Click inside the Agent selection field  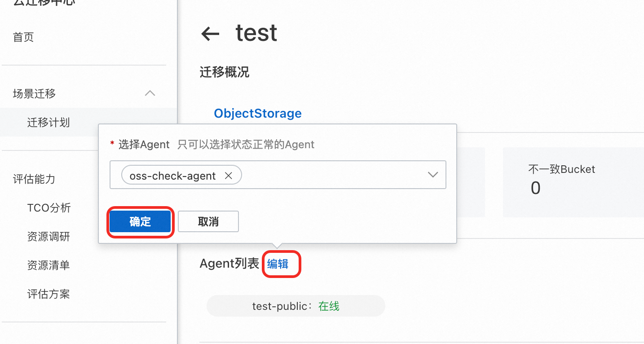point(332,175)
